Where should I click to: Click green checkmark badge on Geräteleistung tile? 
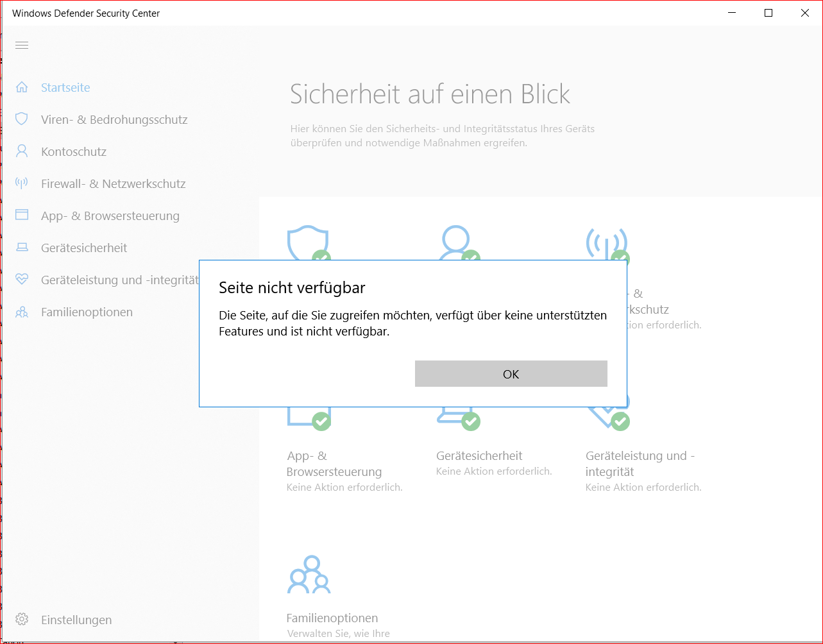(x=620, y=421)
